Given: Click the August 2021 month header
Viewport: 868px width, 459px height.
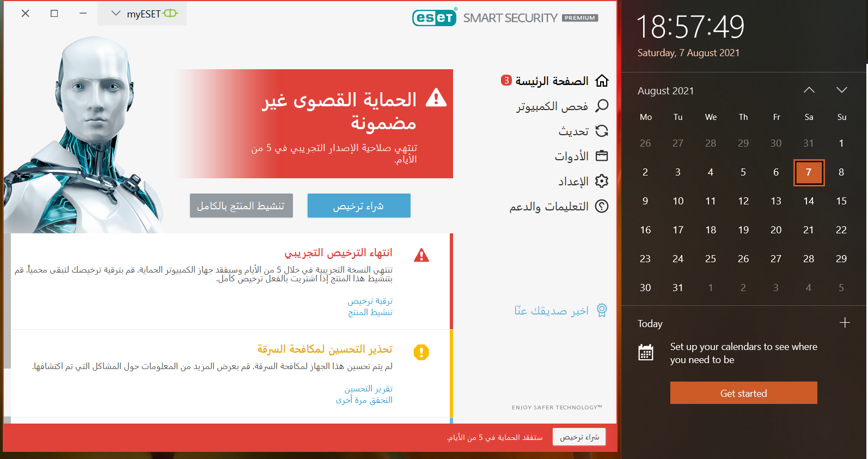Looking at the screenshot, I should point(665,90).
